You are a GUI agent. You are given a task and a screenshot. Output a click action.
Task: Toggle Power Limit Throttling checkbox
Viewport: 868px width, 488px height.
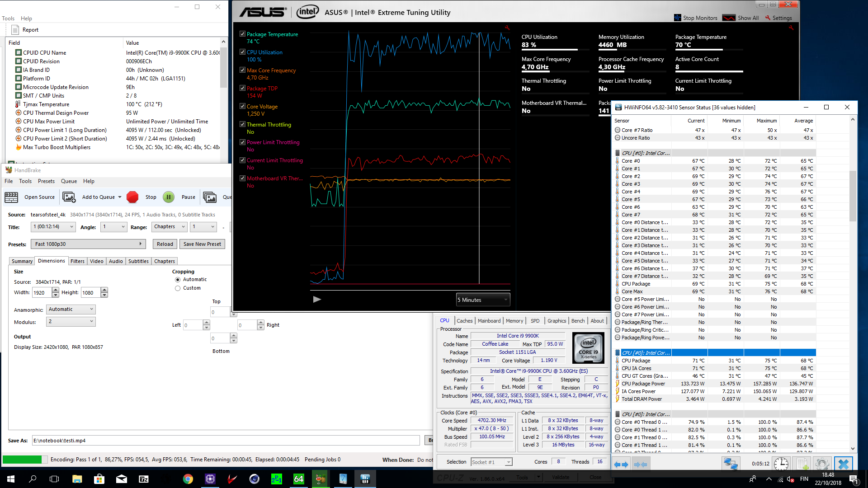[242, 142]
